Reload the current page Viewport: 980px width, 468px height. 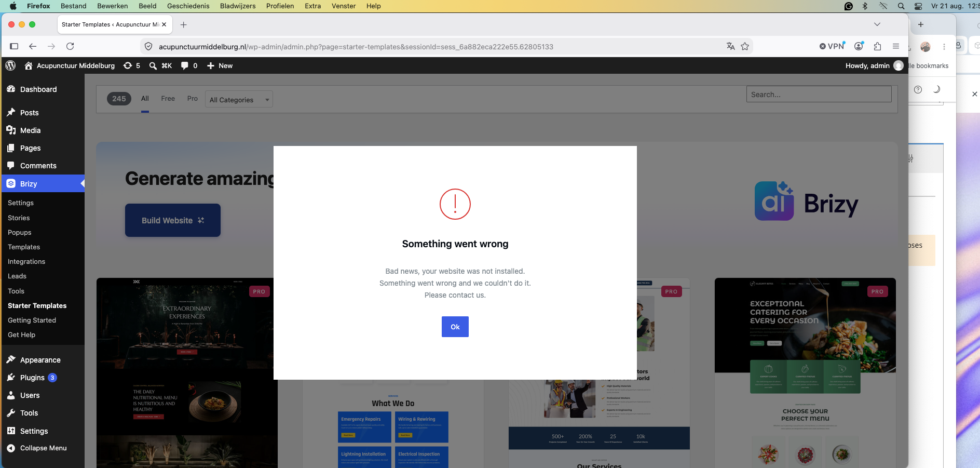click(x=70, y=46)
